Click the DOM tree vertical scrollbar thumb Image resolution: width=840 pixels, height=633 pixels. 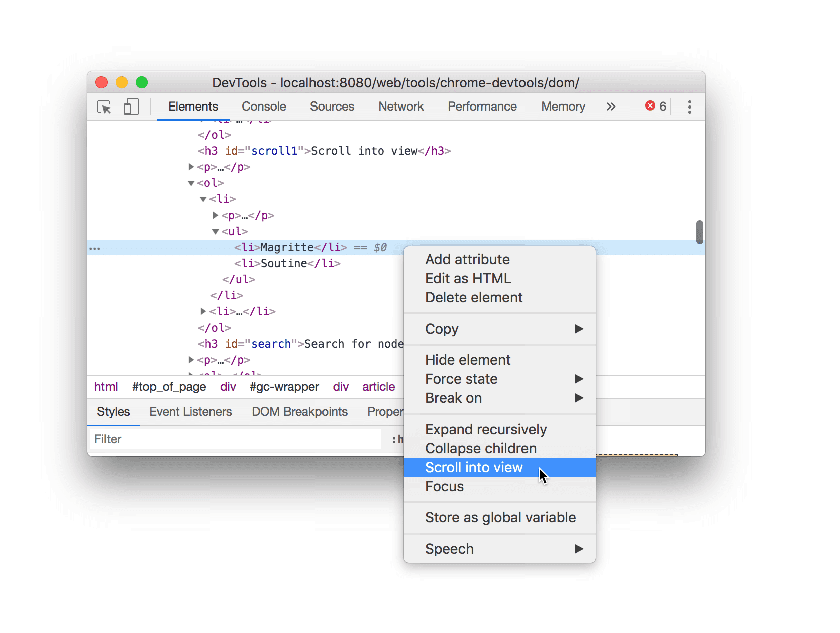[699, 232]
